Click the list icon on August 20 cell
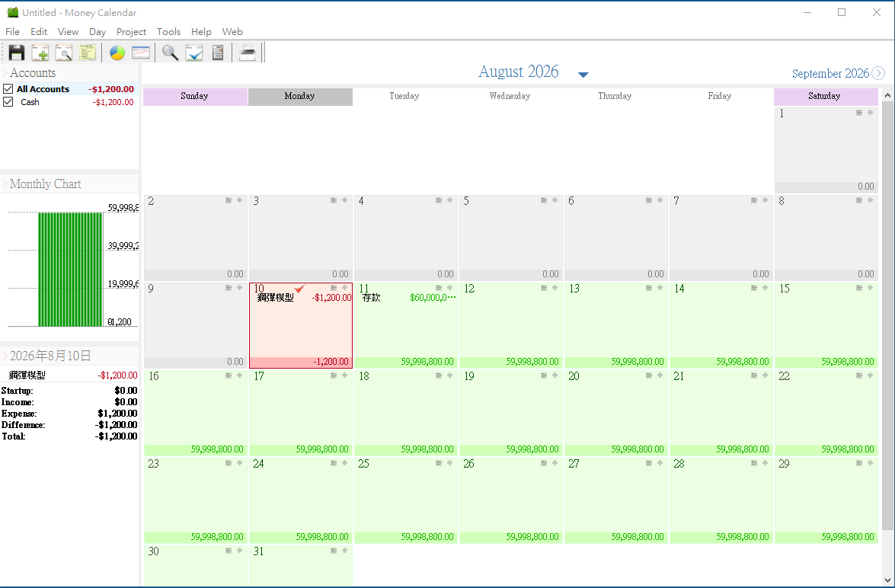Viewport: 895px width, 588px height. (x=649, y=375)
